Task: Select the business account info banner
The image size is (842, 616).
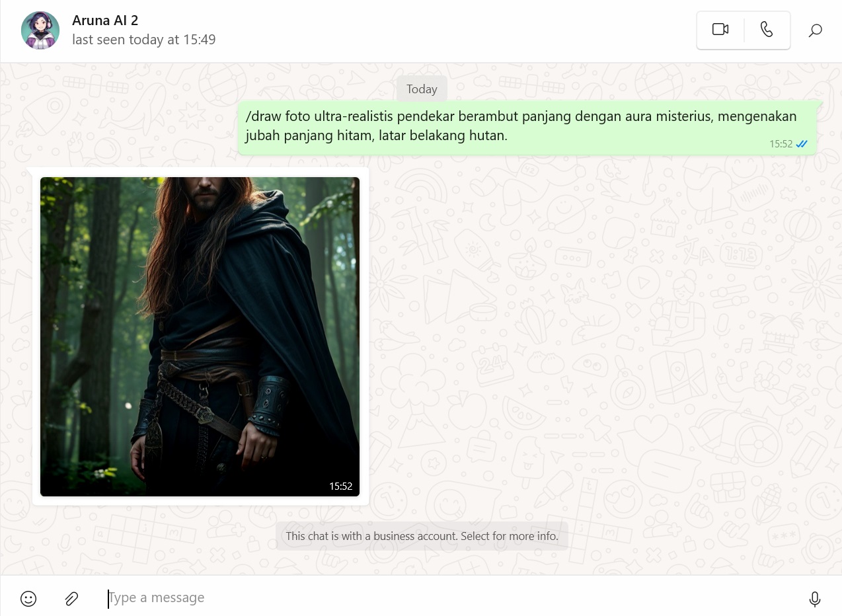Action: [422, 536]
